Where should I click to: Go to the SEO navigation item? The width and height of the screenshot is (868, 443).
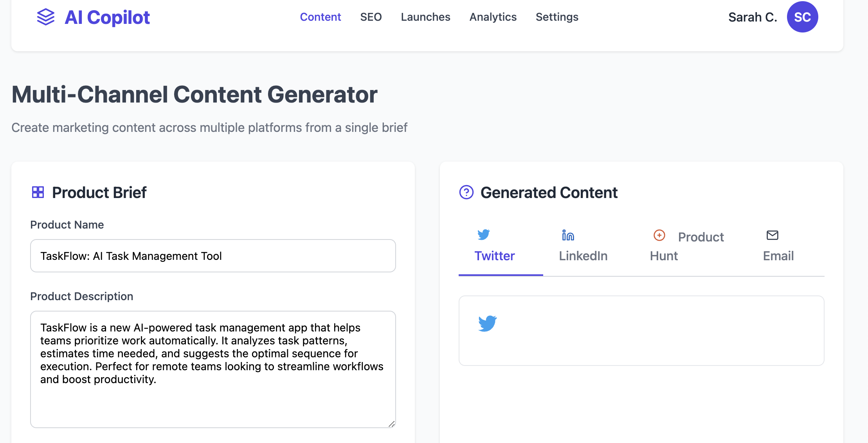[371, 17]
